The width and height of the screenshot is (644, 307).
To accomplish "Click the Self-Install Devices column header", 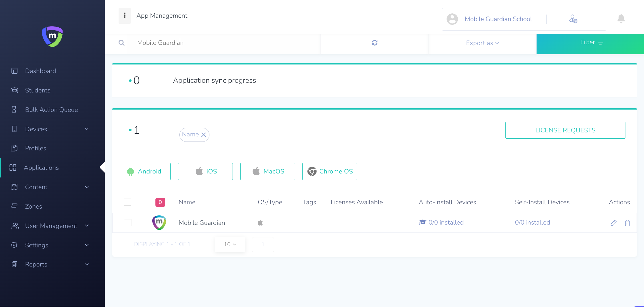I will [542, 202].
